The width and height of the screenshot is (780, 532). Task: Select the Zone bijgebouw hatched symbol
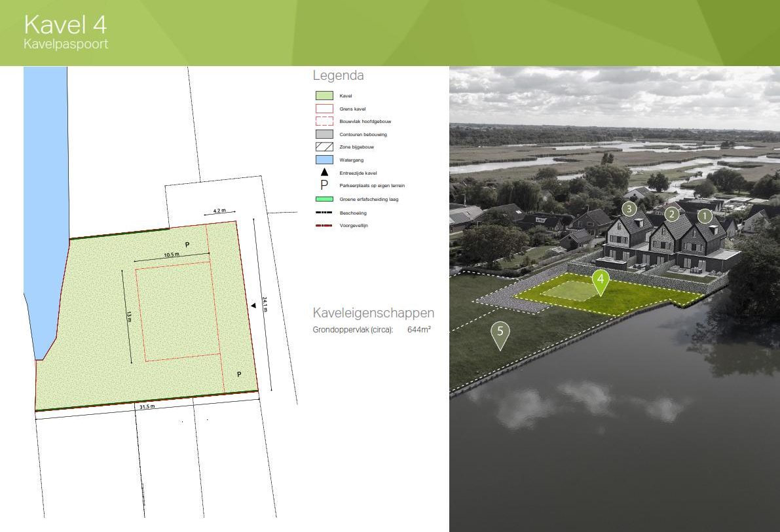tap(324, 147)
